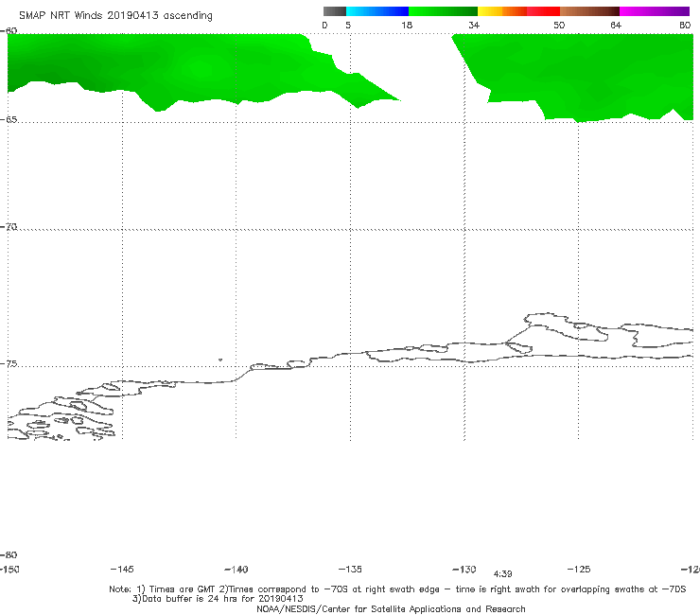Click the title 'SMAP NRT Winds 20190413 ascending'
The image size is (700, 615).
(x=115, y=15)
